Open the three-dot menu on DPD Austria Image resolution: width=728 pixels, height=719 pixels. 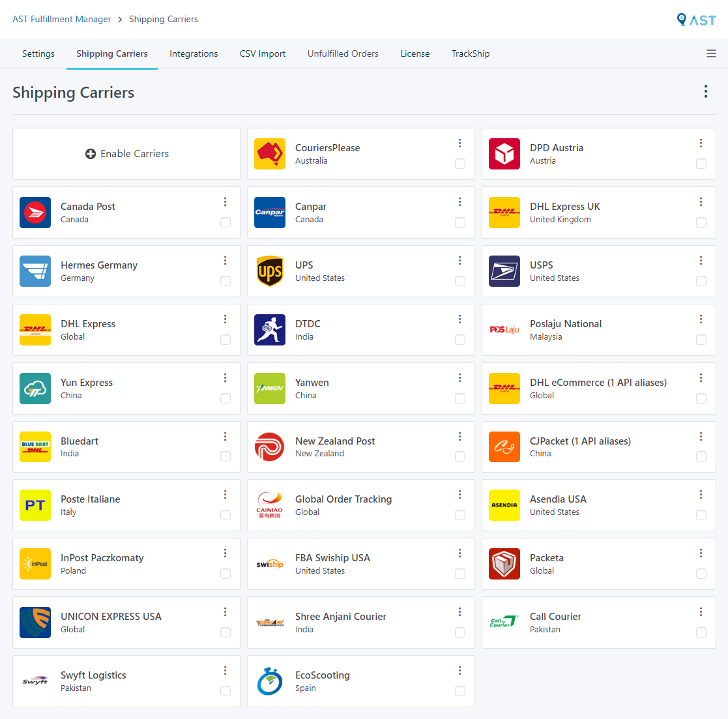[701, 143]
